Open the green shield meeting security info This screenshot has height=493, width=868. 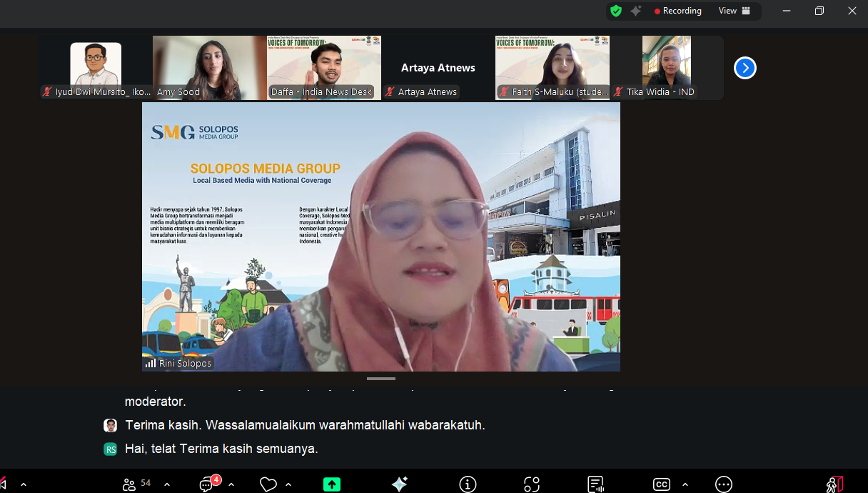616,11
